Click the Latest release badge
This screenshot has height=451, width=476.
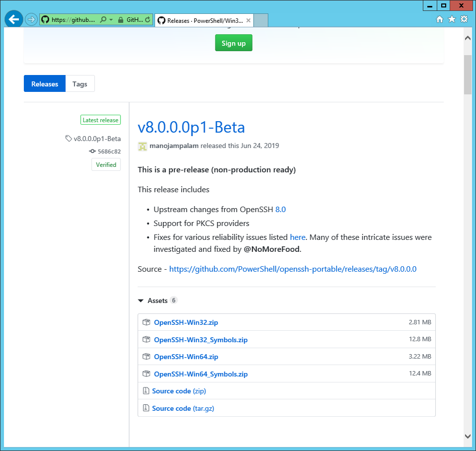point(100,120)
